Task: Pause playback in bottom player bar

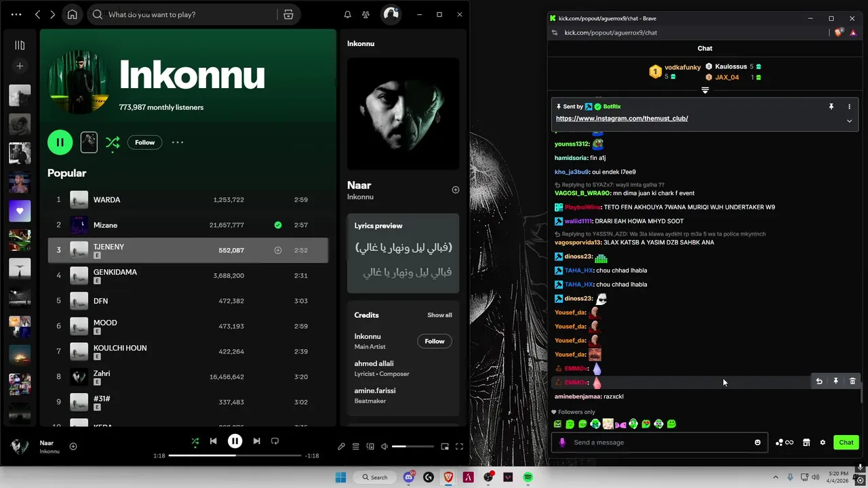Action: [x=235, y=441]
